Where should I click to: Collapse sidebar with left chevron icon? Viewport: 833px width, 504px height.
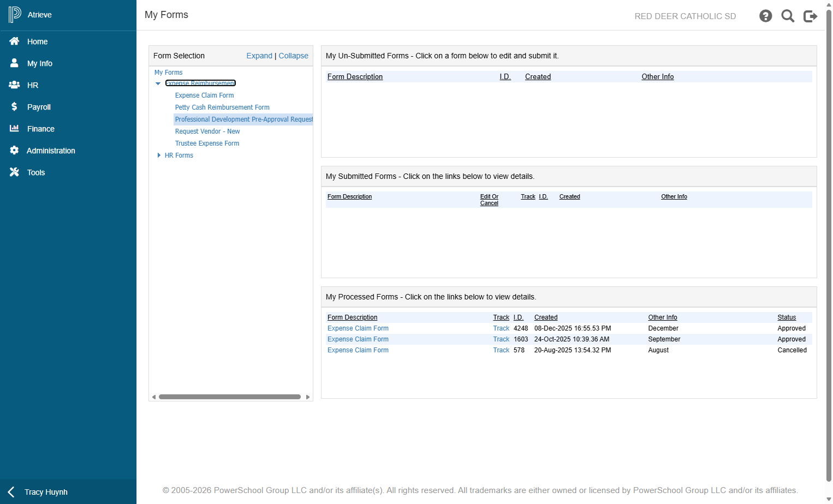11,492
